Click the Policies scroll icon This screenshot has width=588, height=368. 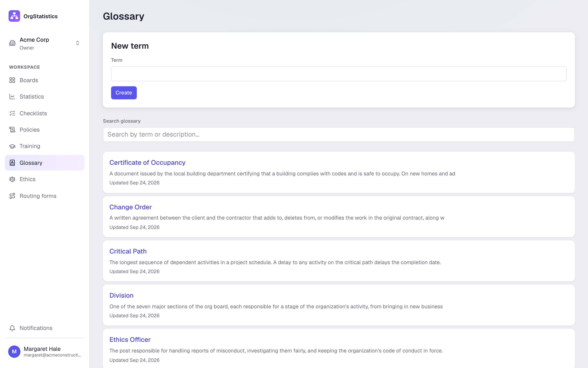click(x=12, y=130)
